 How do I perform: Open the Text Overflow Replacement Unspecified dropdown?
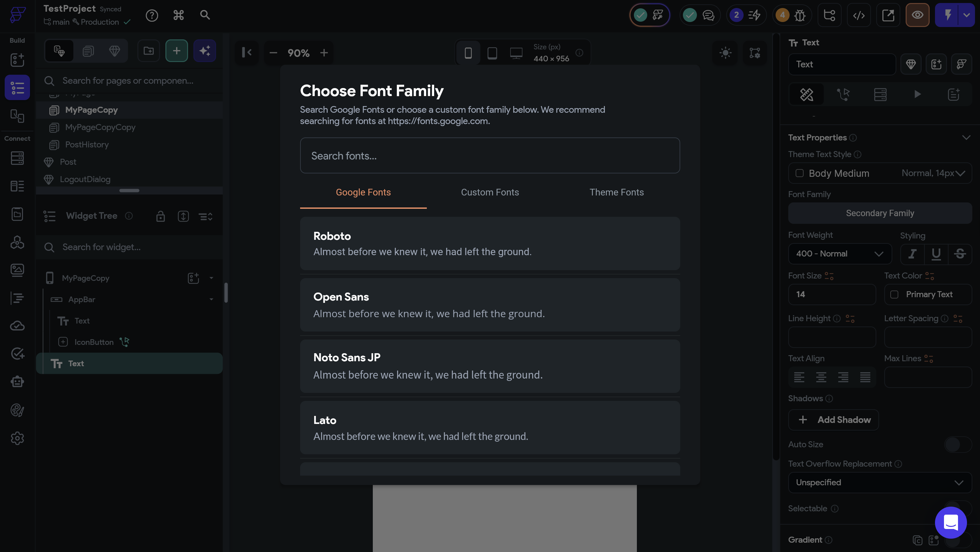click(x=879, y=482)
